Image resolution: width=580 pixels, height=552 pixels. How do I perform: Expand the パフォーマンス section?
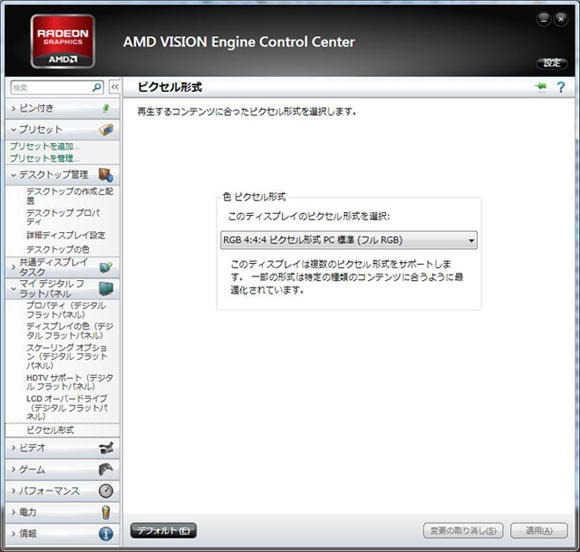(14, 491)
